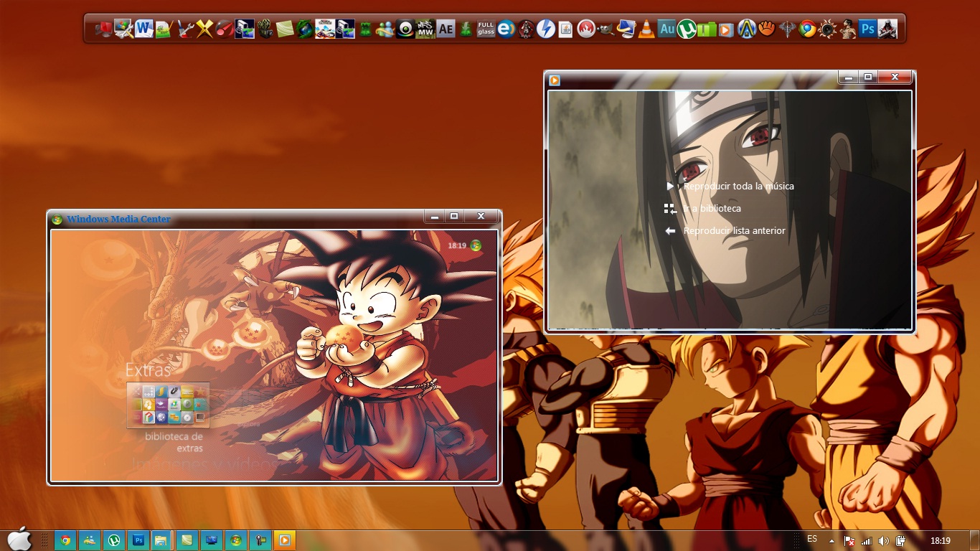
Task: Open Notepad++ icon in the top dock
Action: 164,29
